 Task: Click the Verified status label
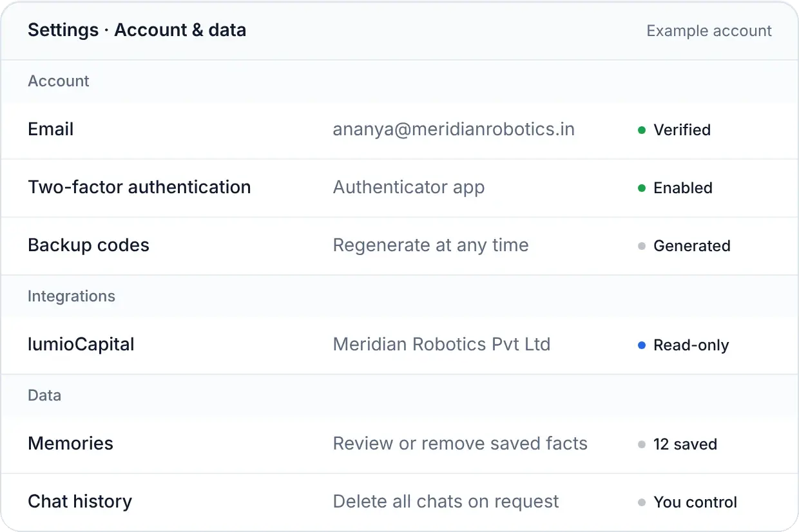(682, 130)
